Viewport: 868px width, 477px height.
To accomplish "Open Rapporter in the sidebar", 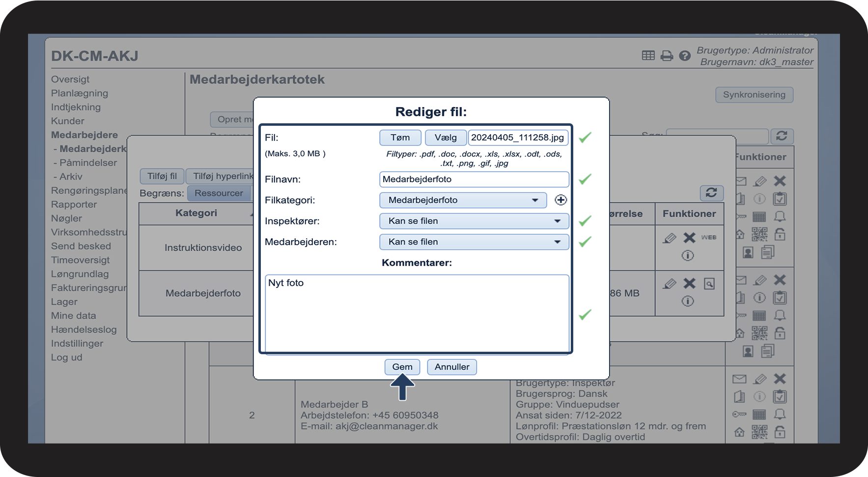I will coord(74,204).
